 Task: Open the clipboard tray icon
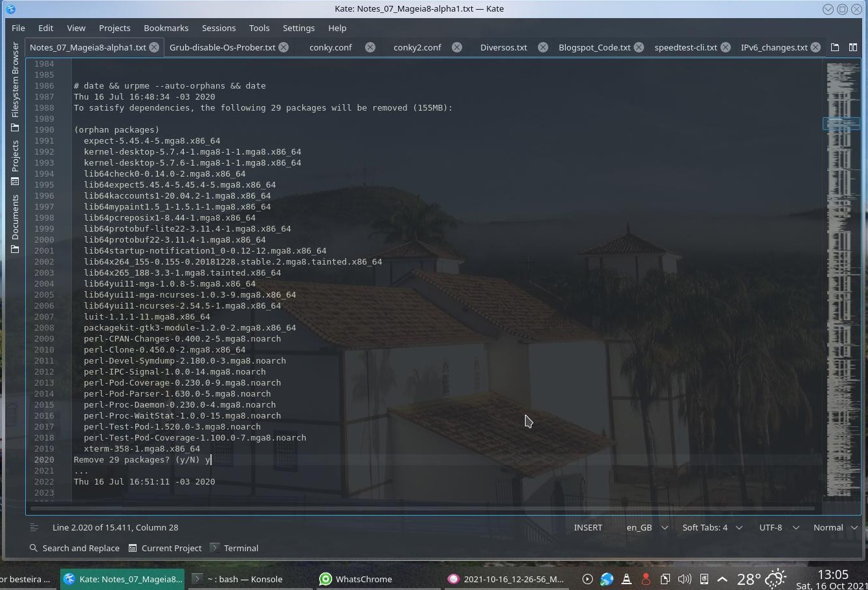[x=665, y=579]
